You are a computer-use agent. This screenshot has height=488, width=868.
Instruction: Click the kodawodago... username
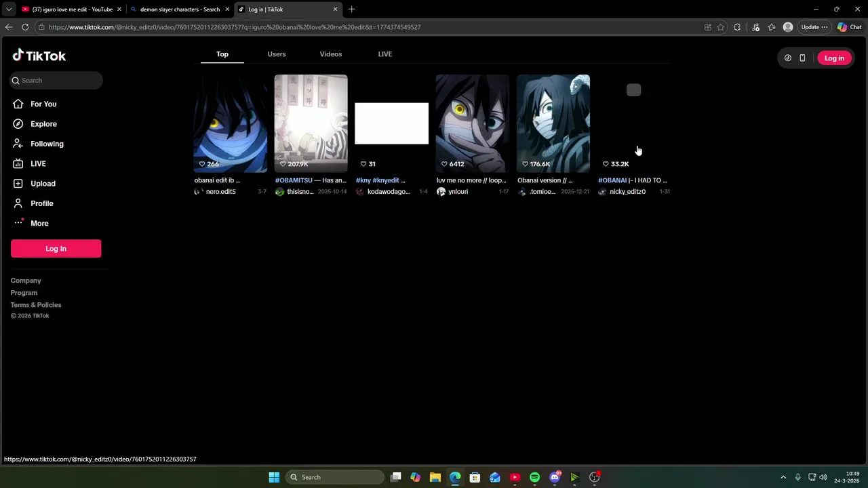click(x=389, y=192)
